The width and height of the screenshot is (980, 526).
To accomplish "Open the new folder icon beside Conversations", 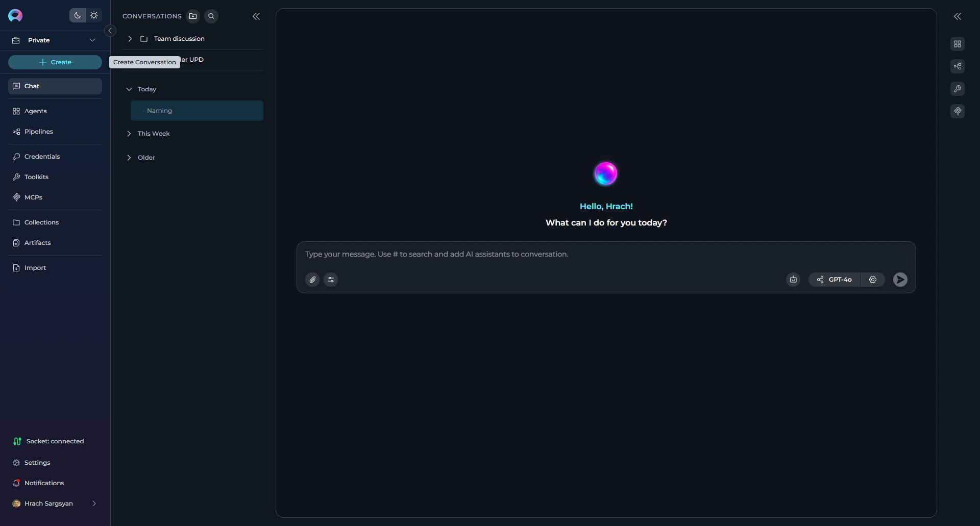I will click(193, 16).
